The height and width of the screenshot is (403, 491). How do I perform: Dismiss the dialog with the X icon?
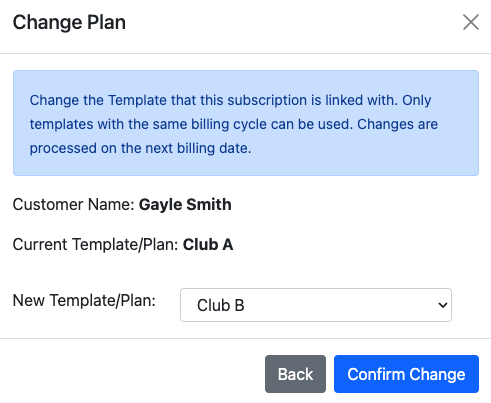pos(471,22)
